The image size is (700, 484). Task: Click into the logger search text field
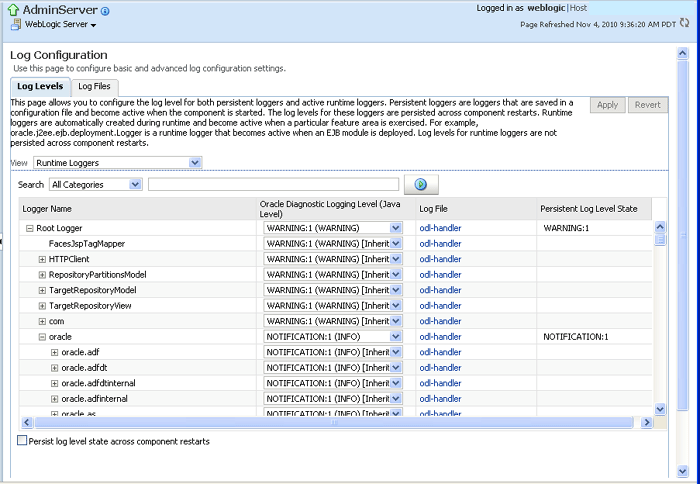point(273,184)
